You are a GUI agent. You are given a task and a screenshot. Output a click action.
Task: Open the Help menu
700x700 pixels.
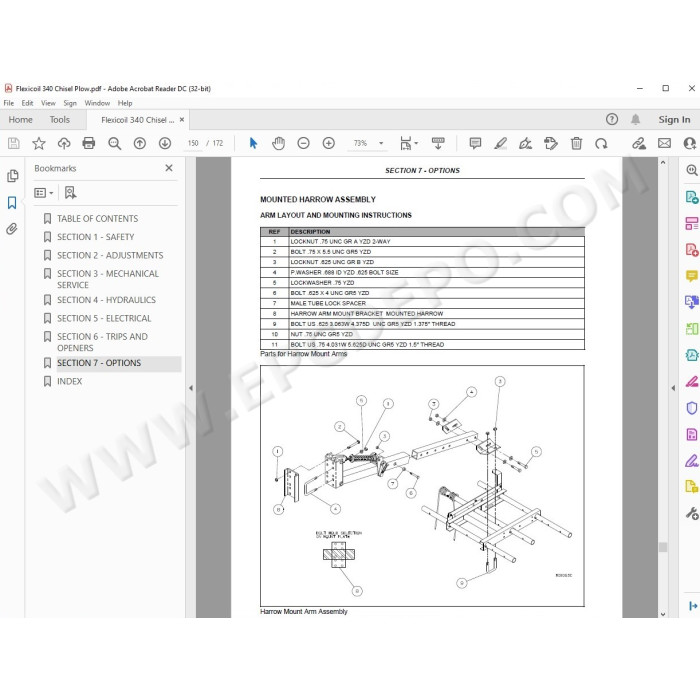125,103
